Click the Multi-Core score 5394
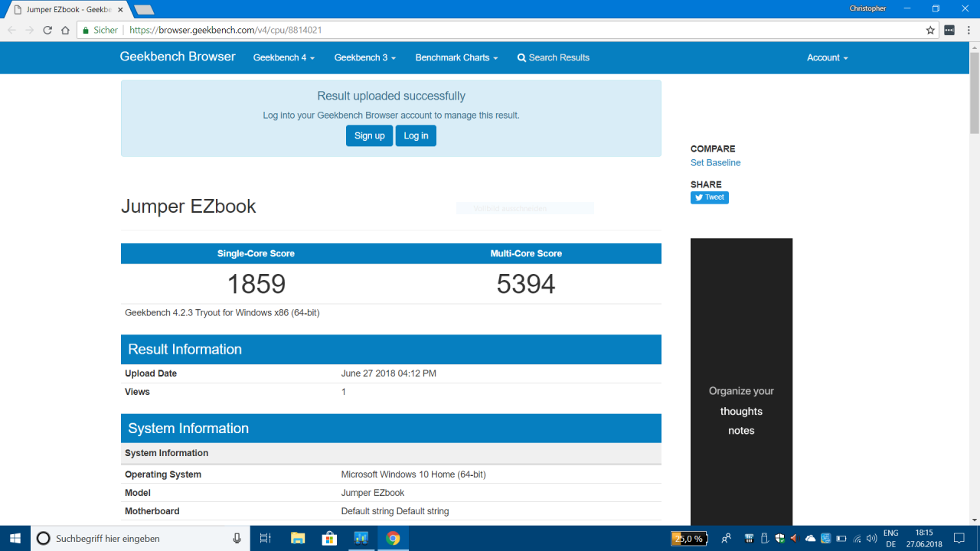 coord(526,284)
